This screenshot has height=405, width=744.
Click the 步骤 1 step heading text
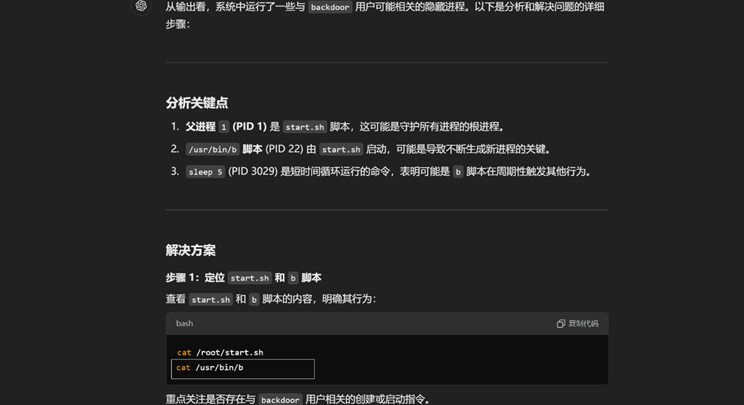pyautogui.click(x=195, y=278)
